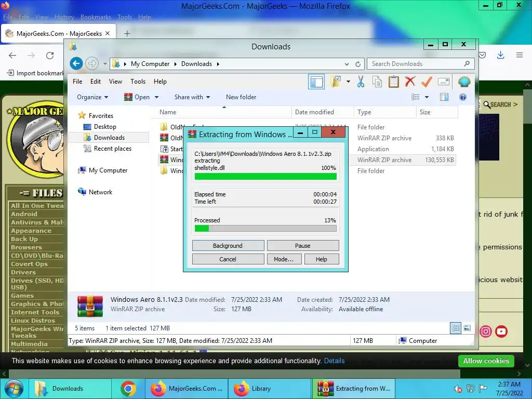Open the Explorer View menu
The height and width of the screenshot is (399, 532).
click(115, 82)
